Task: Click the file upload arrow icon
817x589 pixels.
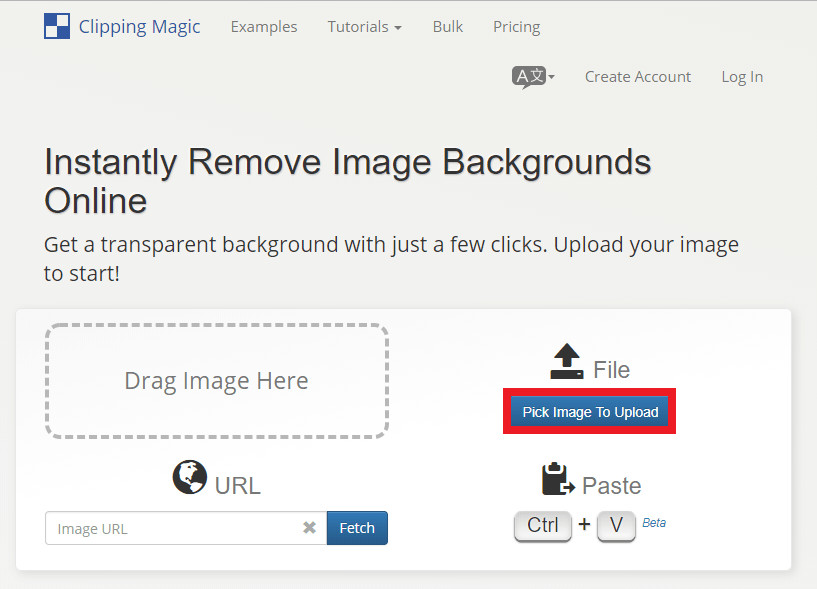Action: [567, 362]
